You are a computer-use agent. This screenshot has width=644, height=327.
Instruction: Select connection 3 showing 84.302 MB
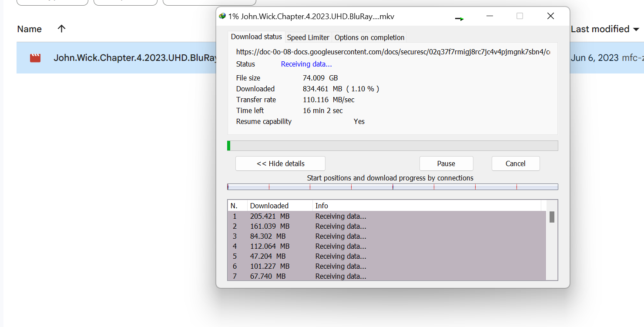pyautogui.click(x=387, y=236)
